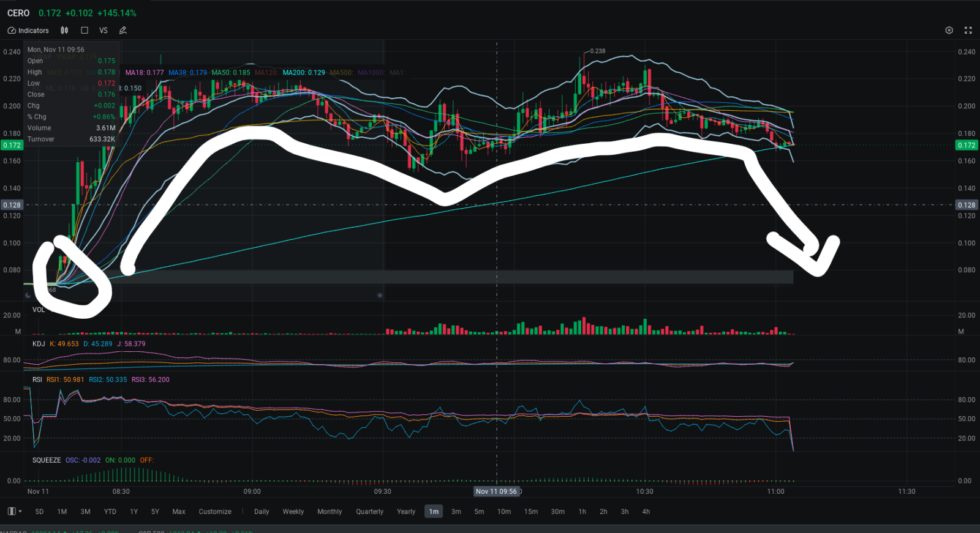Select the 1Y range
Image resolution: width=980 pixels, height=533 pixels.
pyautogui.click(x=134, y=512)
